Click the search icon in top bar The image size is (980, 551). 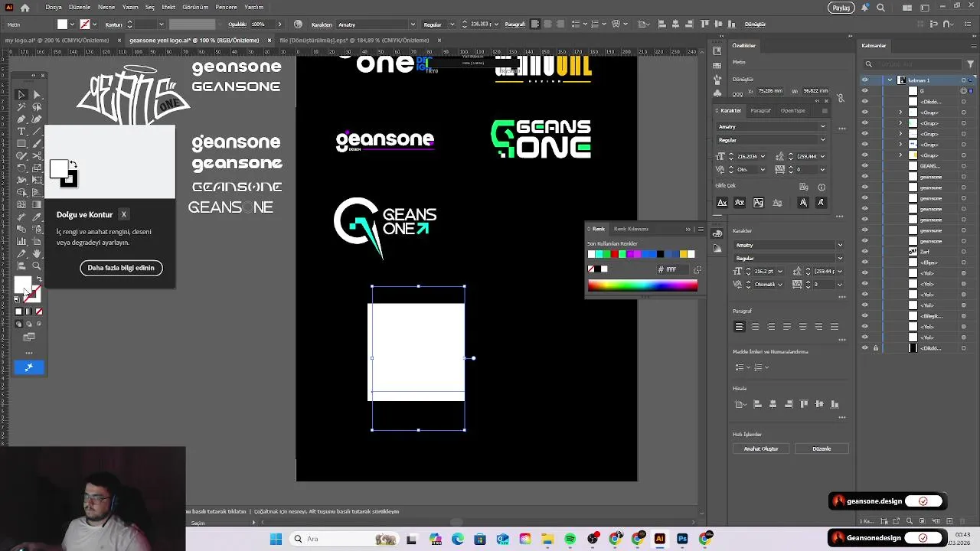click(881, 8)
